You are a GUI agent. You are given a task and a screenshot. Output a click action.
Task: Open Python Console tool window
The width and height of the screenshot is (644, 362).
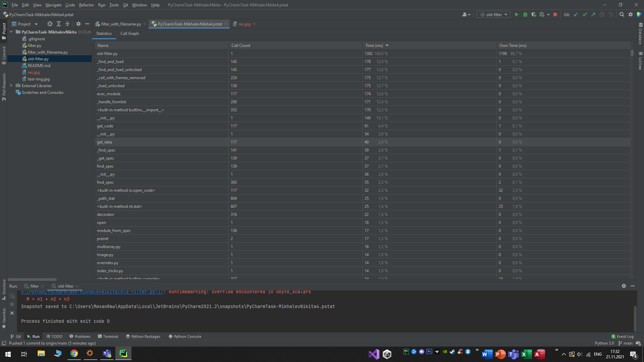185,336
